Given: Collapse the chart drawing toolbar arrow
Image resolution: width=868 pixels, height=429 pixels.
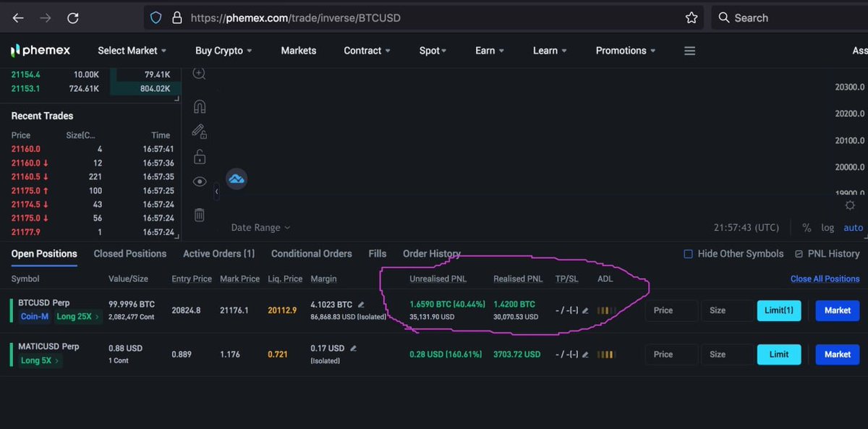Looking at the screenshot, I should pos(217,192).
